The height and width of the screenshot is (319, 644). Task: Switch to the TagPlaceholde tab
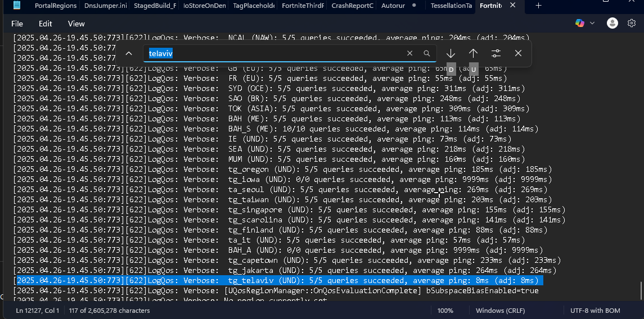(x=254, y=6)
